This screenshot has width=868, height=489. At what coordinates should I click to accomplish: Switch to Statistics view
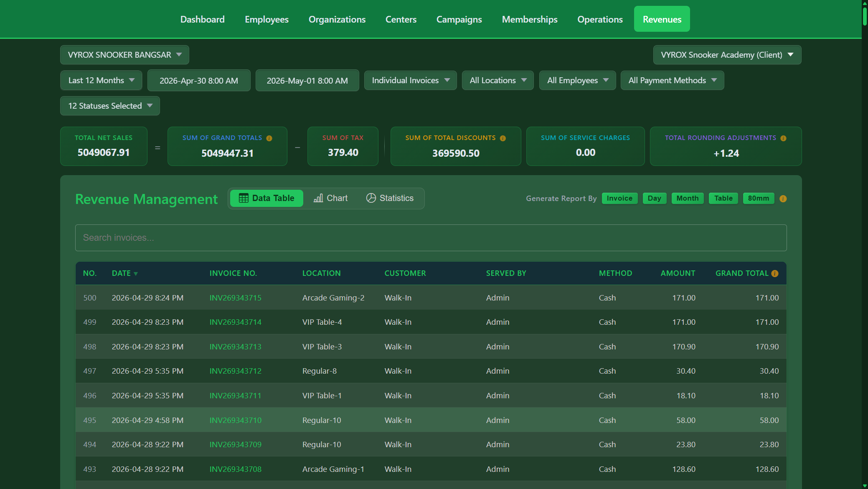pyautogui.click(x=390, y=198)
